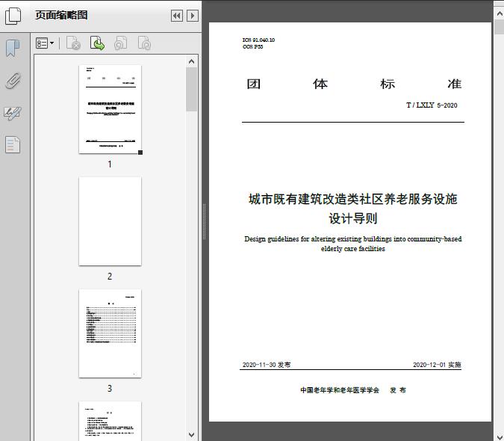Image resolution: width=504 pixels, height=441 pixels.
Task: Open the document content panel icon
Action: 13,144
